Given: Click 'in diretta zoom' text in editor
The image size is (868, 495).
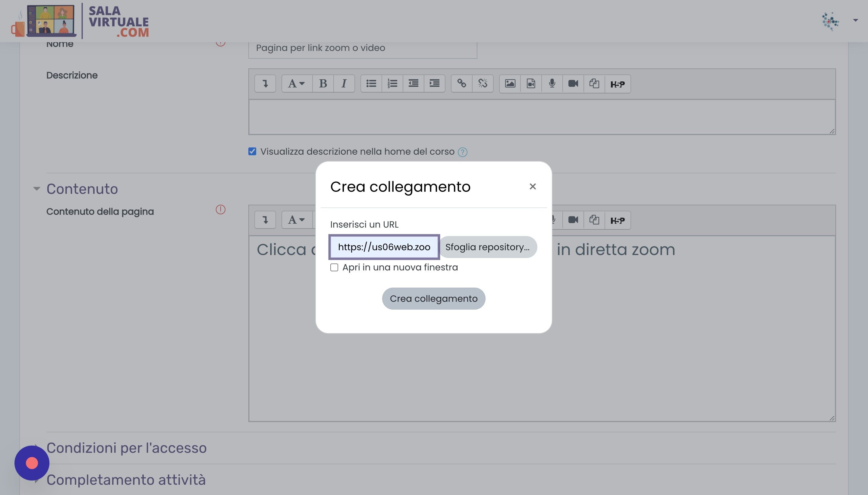Looking at the screenshot, I should [616, 250].
